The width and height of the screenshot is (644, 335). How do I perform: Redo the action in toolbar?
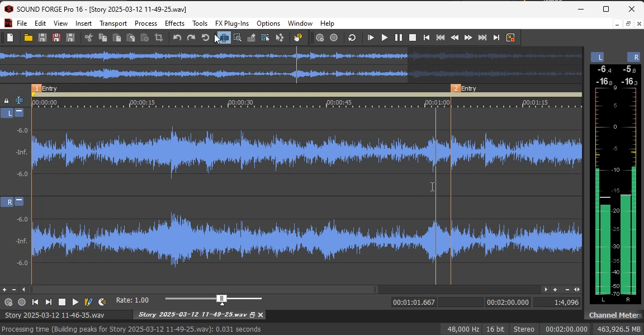pyautogui.click(x=191, y=38)
